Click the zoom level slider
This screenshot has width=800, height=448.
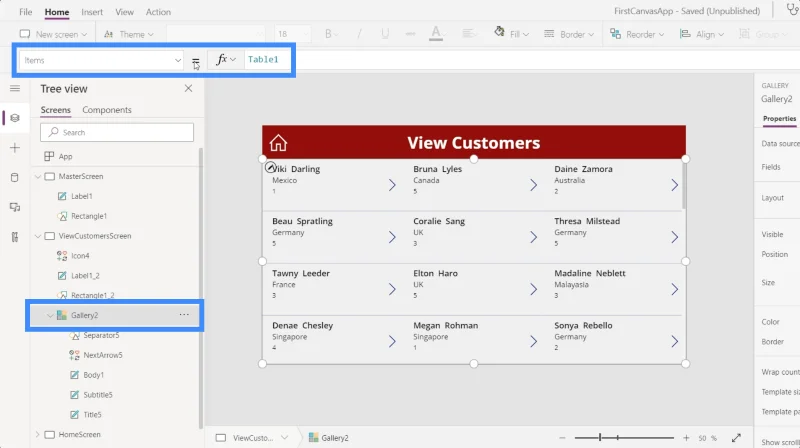(x=624, y=438)
